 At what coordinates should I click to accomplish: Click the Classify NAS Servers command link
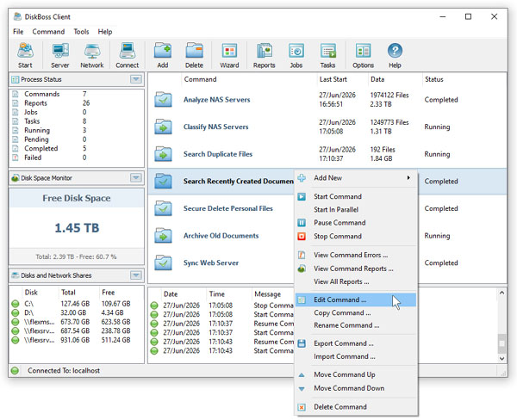coord(216,127)
